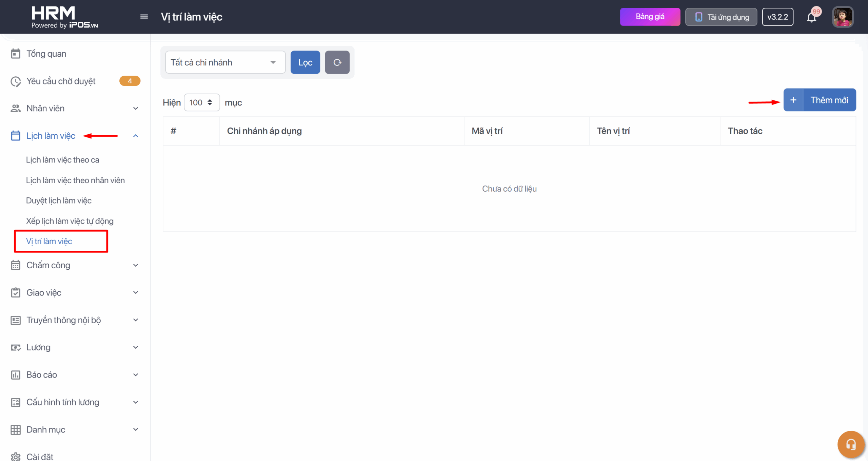
Task: Click the Chấm công timesheet icon
Action: click(16, 265)
